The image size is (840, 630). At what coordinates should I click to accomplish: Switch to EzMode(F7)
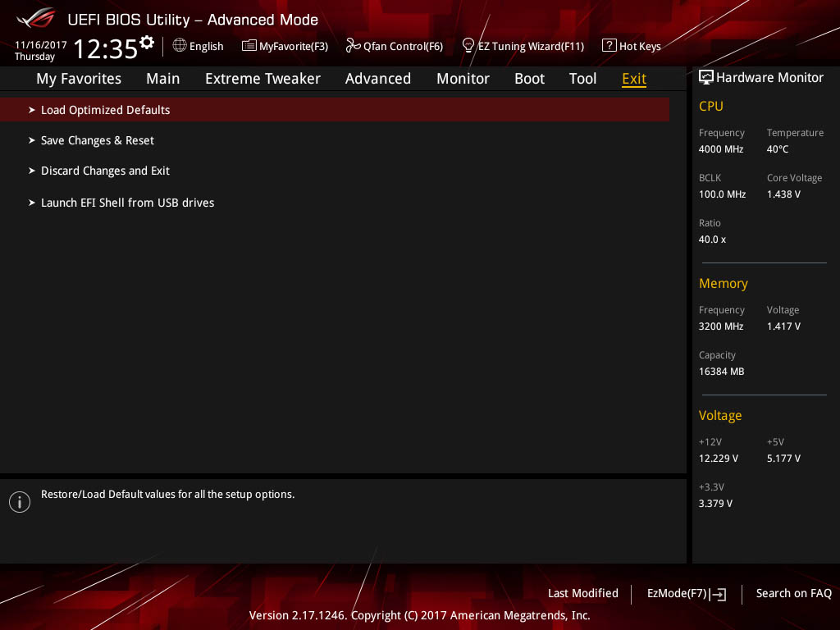(x=687, y=594)
